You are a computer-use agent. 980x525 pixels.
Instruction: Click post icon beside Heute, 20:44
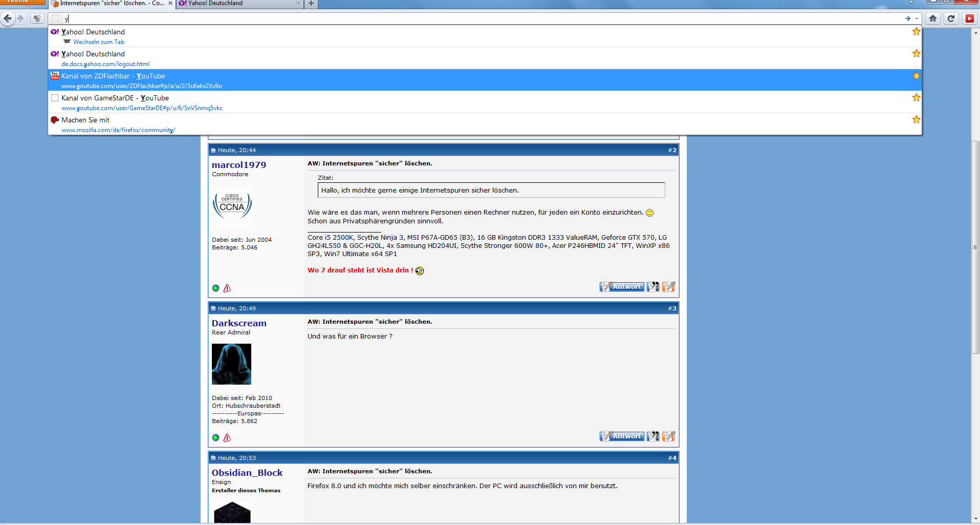click(213, 151)
